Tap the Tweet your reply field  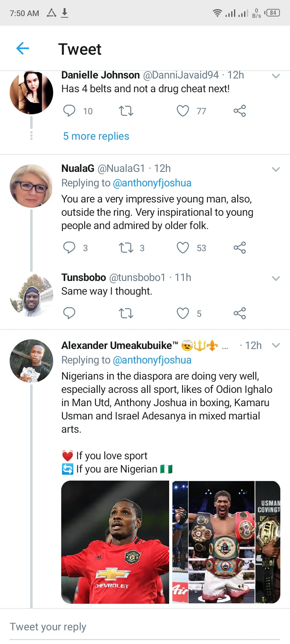145,627
